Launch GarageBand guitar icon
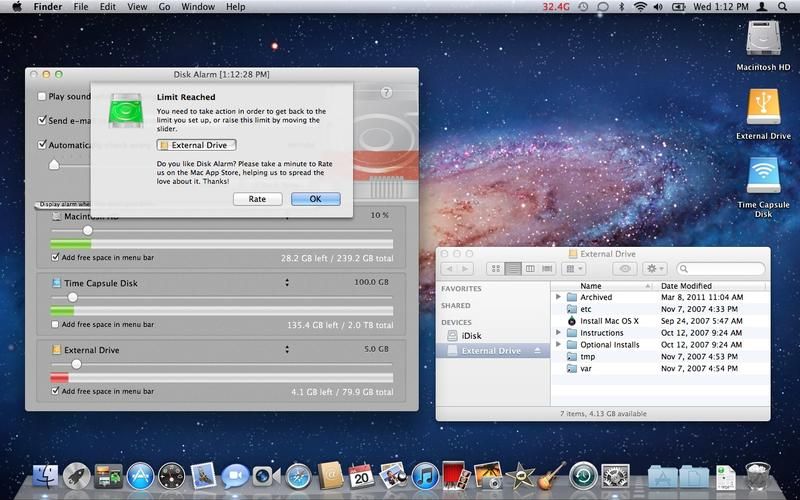The height and width of the screenshot is (500, 800). click(551, 476)
